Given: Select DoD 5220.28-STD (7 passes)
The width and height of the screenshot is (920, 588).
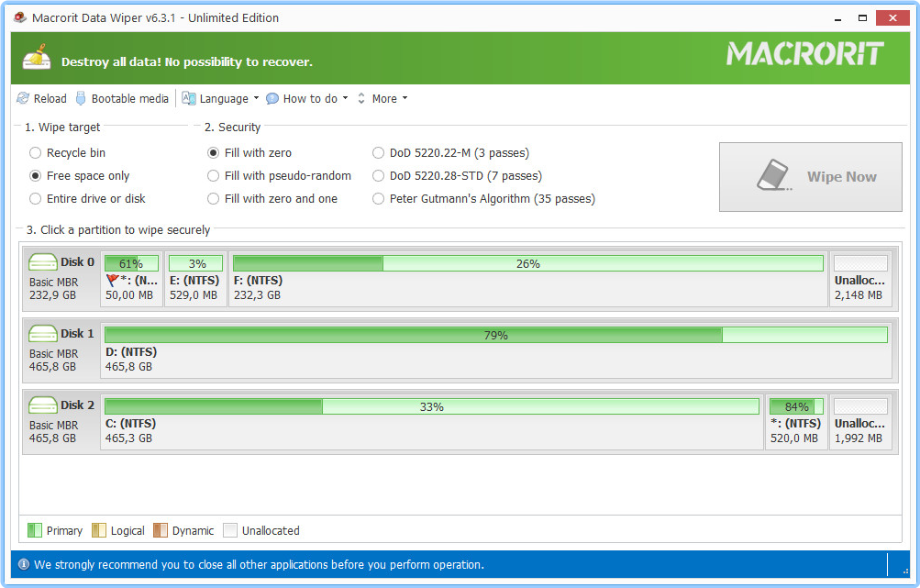Looking at the screenshot, I should pos(457,175).
